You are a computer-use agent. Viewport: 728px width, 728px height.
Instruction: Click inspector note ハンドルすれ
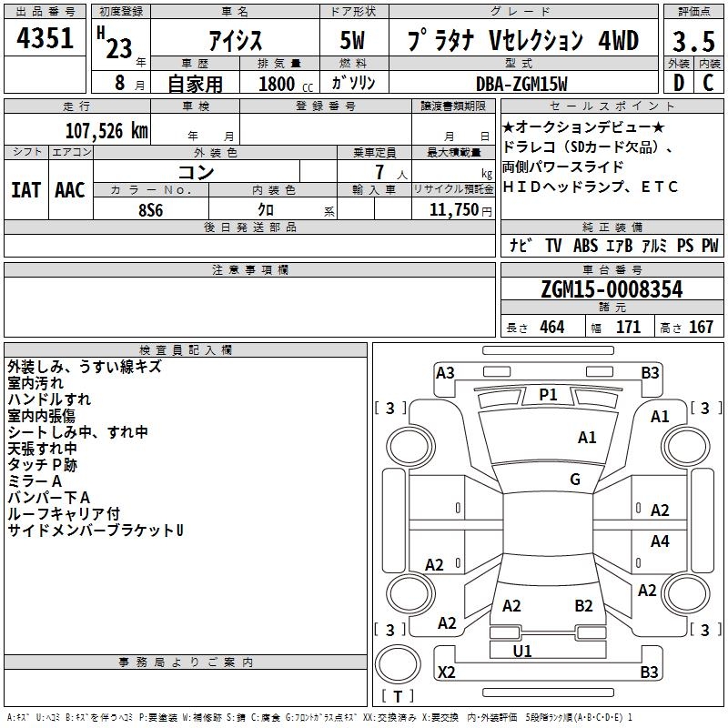[49, 399]
